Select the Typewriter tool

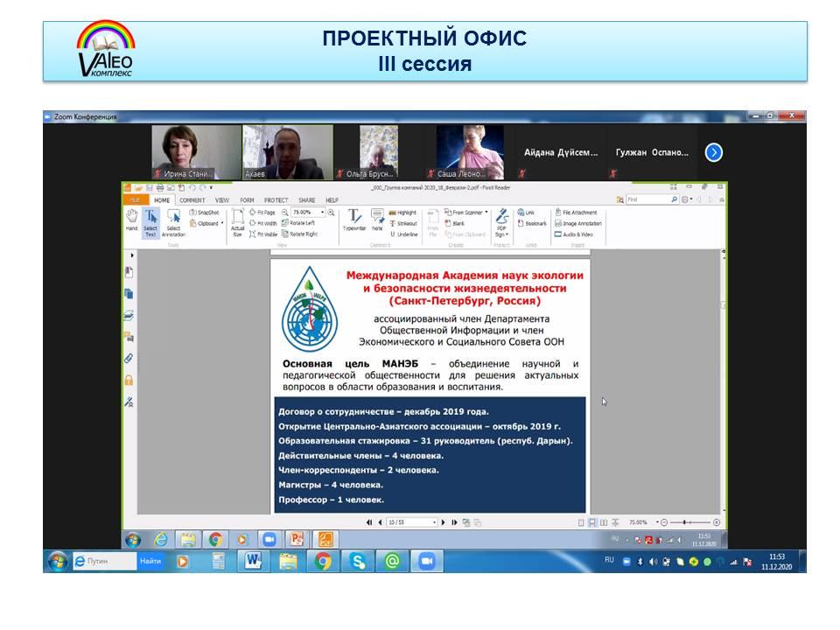[x=354, y=220]
